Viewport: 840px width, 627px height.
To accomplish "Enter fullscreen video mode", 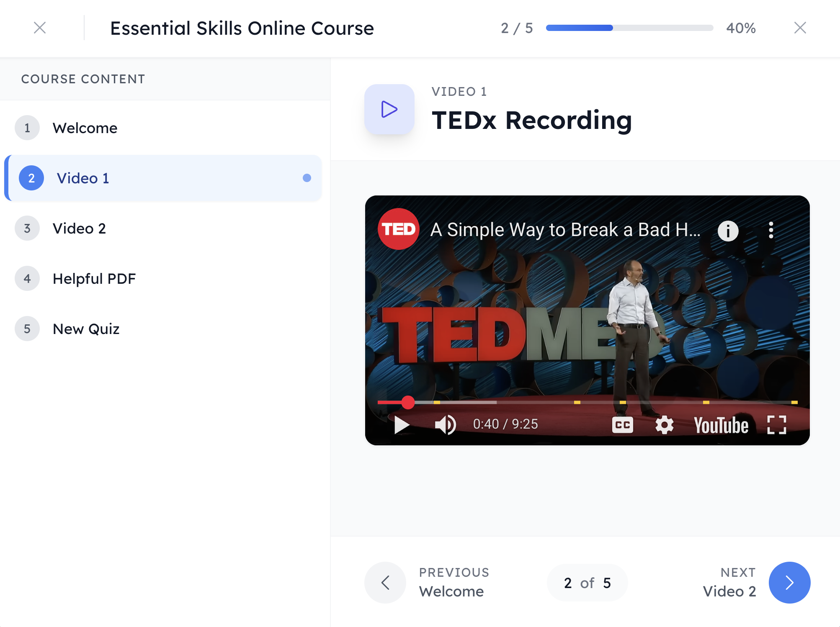I will coord(776,425).
